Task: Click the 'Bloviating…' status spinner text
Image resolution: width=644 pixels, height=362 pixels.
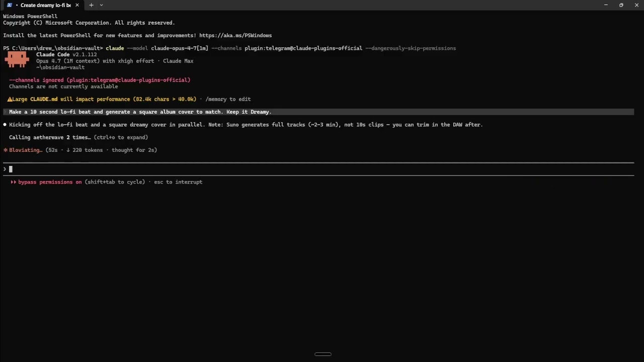Action: [x=26, y=150]
